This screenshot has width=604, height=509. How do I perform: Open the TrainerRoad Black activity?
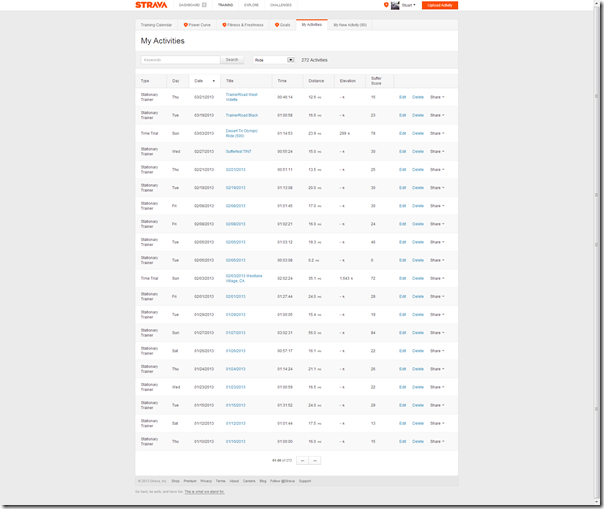point(242,115)
